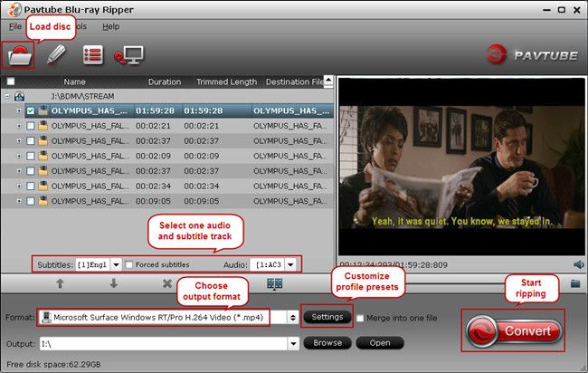This screenshot has height=373, width=588.
Task: Open the red task list icon
Action: [x=92, y=54]
